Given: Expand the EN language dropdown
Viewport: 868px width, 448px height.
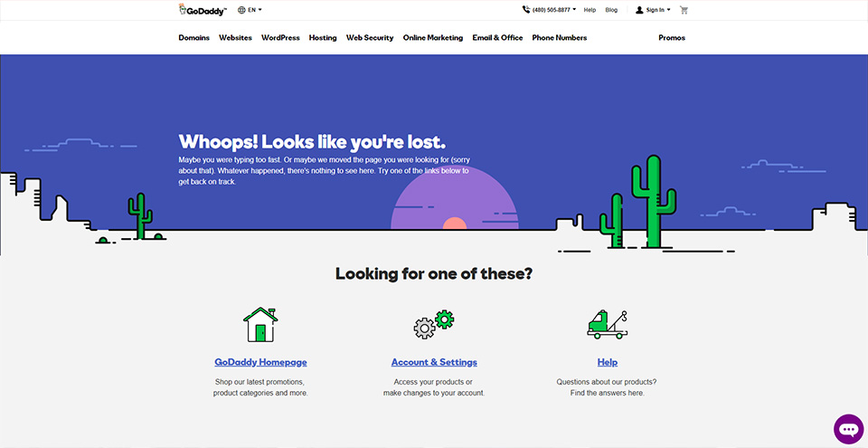Looking at the screenshot, I should point(259,10).
